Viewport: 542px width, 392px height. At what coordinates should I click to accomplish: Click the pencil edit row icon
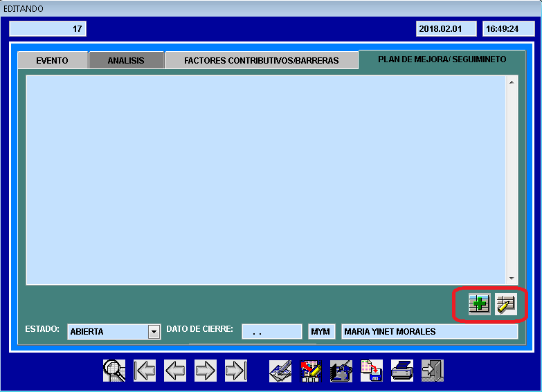click(506, 304)
